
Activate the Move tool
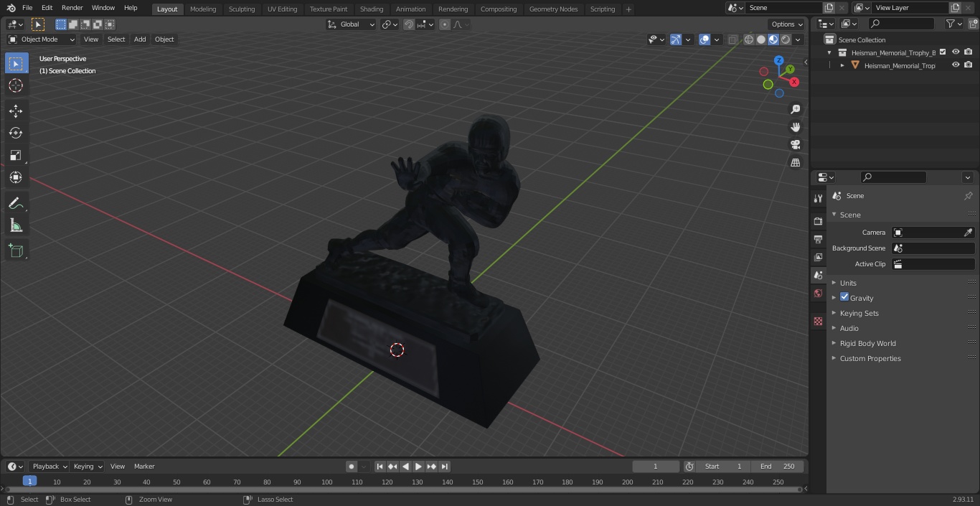click(x=16, y=111)
